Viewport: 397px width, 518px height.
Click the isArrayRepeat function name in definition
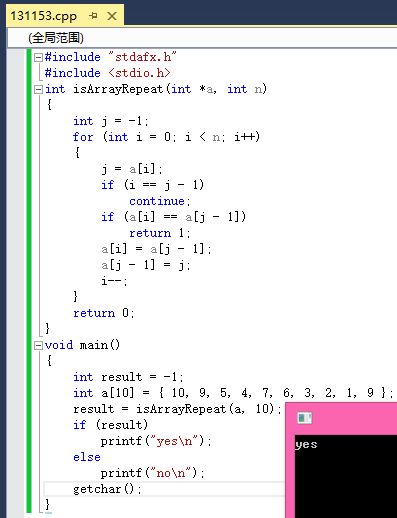pos(118,89)
